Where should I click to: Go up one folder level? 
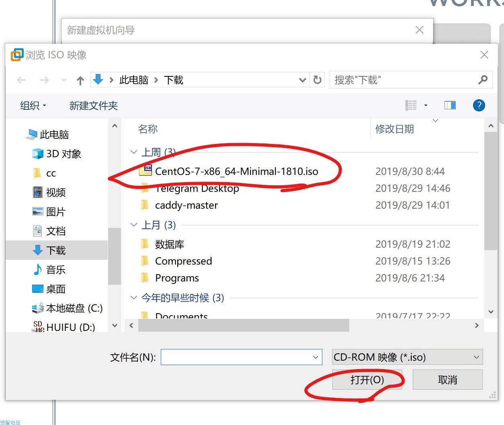coord(80,80)
